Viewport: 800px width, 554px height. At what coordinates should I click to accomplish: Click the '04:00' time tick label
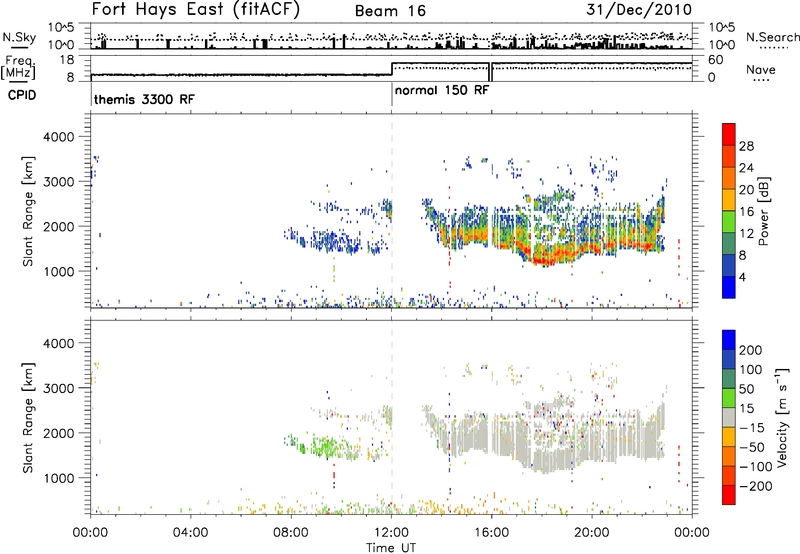point(190,533)
